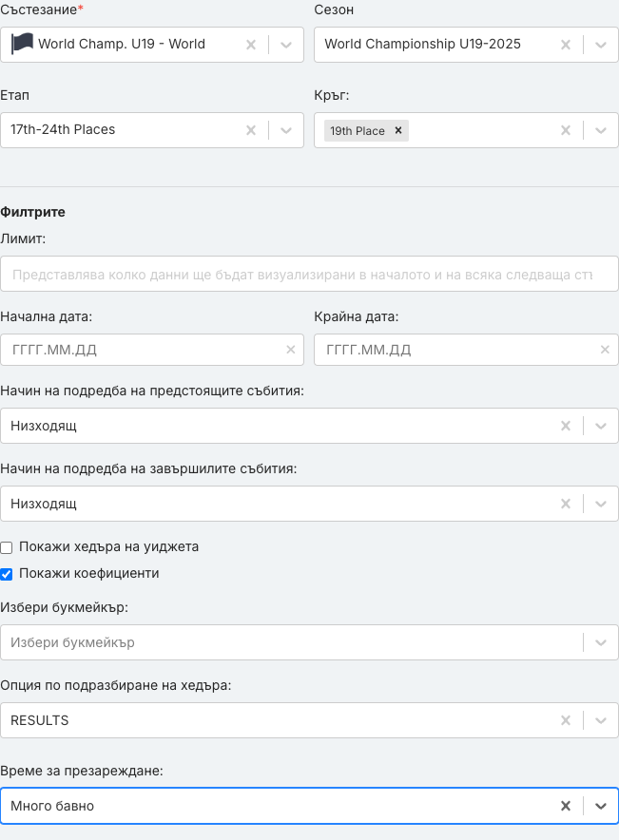This screenshot has width=619, height=840.
Task: Clear the Крайна дата end date
Action: (x=605, y=350)
